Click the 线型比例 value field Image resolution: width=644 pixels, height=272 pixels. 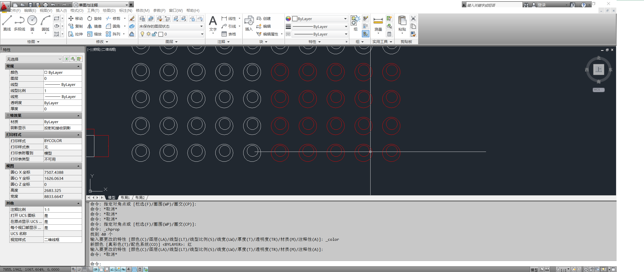tap(63, 91)
